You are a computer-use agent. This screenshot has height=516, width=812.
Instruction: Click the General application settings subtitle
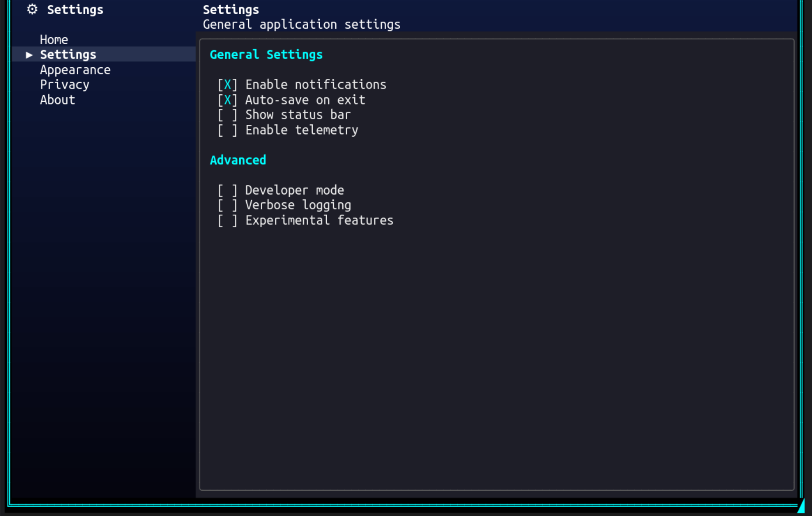[x=302, y=25]
